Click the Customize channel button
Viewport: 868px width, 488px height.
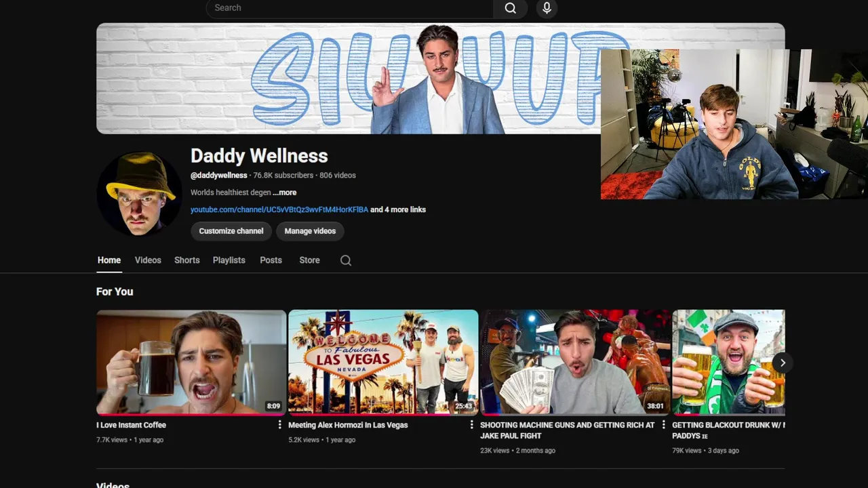[x=231, y=231]
